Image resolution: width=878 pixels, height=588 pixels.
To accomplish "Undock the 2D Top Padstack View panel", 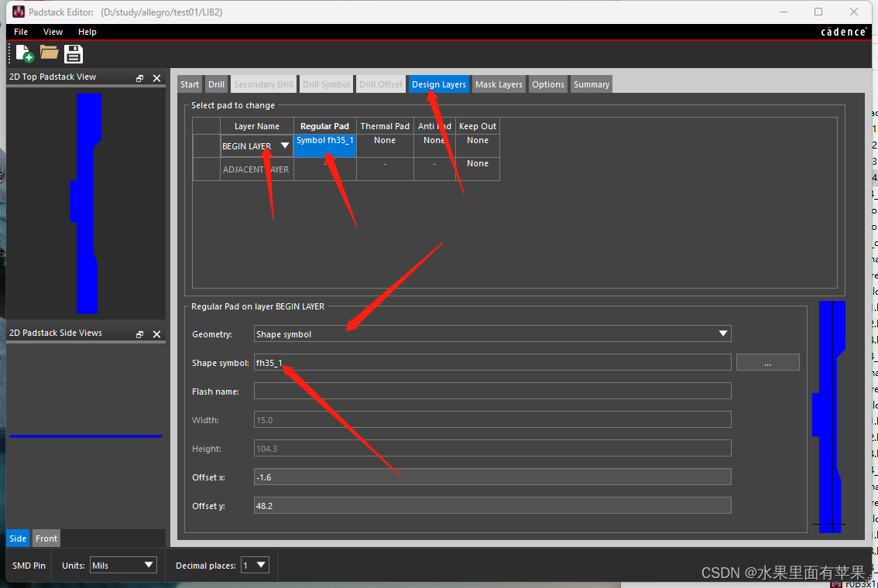I will 140,78.
